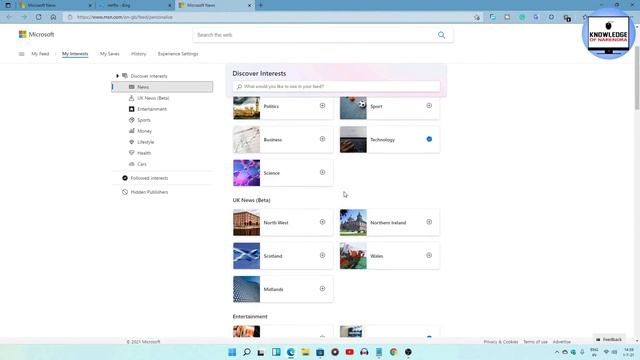The width and height of the screenshot is (640, 360).
Task: Follow the Midlands interest
Action: (322, 289)
